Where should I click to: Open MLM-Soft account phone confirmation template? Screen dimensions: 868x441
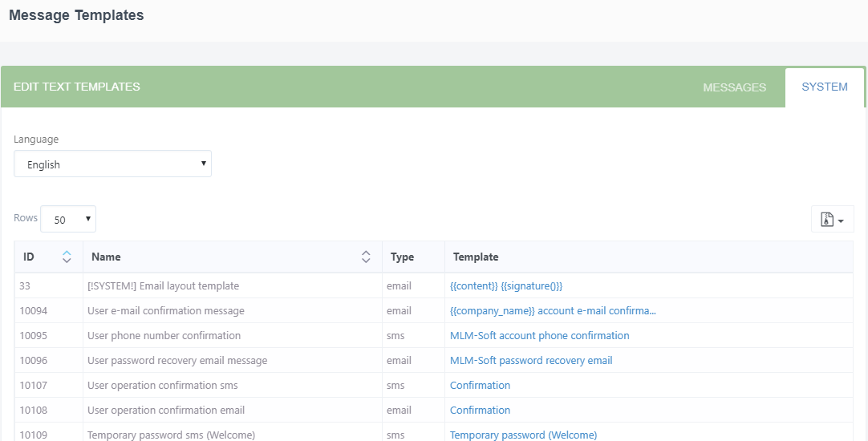(x=539, y=335)
